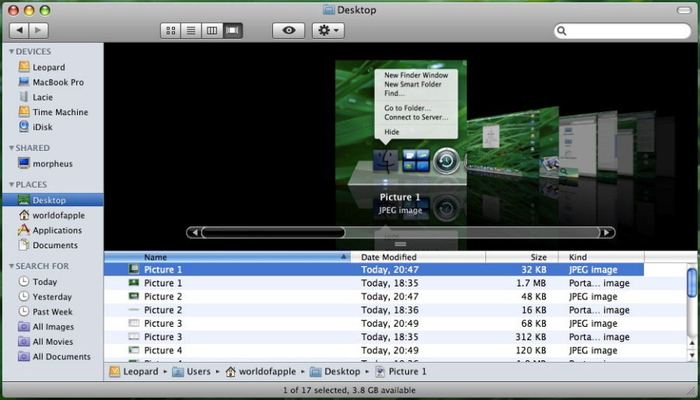Image resolution: width=700 pixels, height=400 pixels.
Task: Click the next cover to the right
Action: coord(513,143)
